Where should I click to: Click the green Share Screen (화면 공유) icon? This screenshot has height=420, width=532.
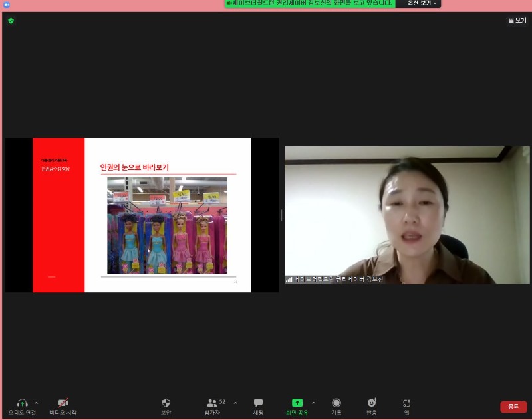297,403
